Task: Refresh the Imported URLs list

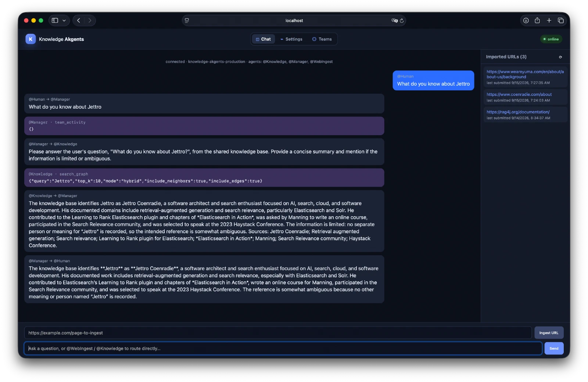Action: 560,57
